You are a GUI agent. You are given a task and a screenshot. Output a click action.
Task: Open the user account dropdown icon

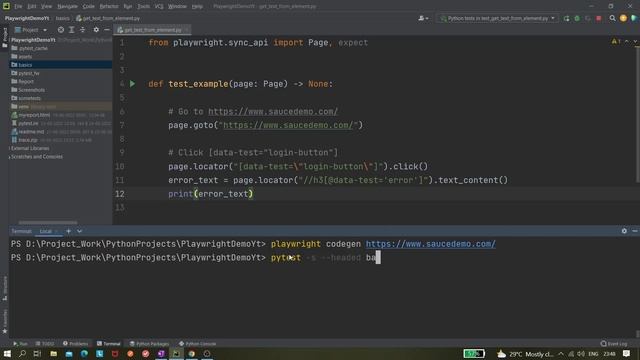pyautogui.click(x=423, y=18)
